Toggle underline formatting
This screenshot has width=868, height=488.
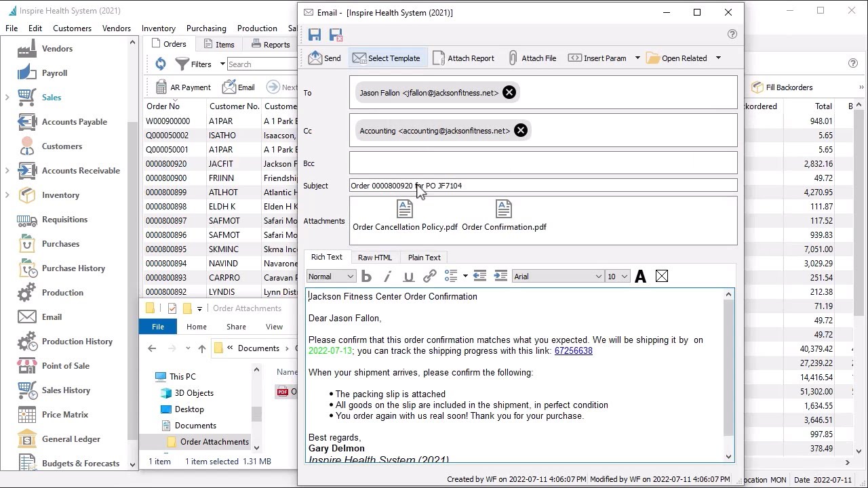(x=408, y=277)
